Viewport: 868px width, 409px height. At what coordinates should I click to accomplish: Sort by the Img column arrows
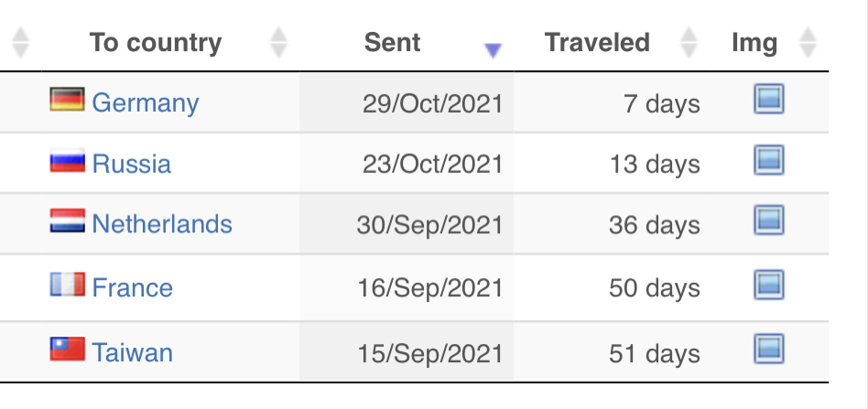pos(808,43)
